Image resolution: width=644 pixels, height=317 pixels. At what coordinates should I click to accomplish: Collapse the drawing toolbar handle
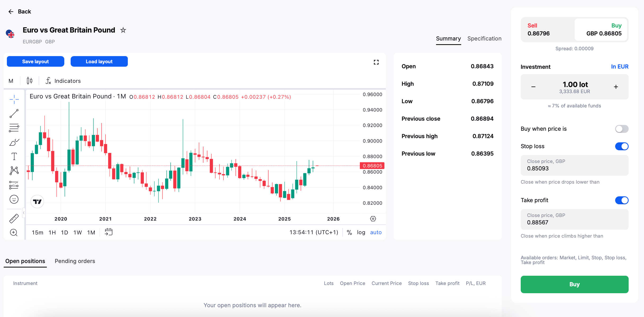tap(24, 213)
